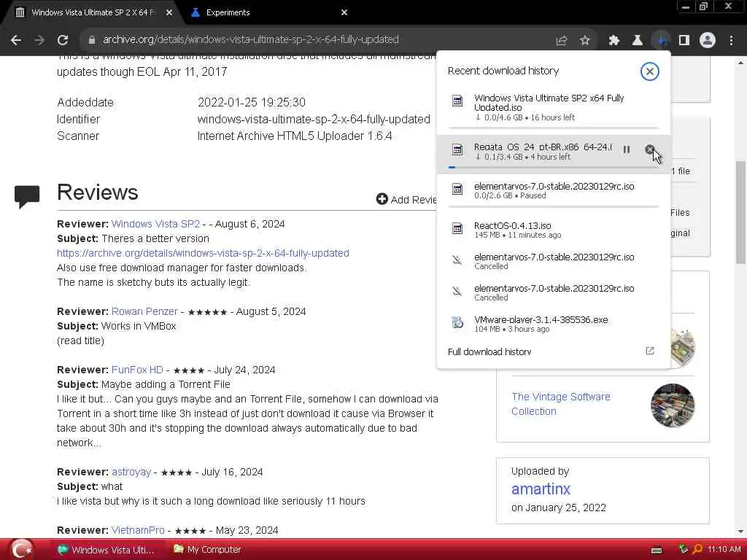Screen dimensions: 747x560
Task: Open the Extensions puzzle icon
Action: (x=614, y=41)
